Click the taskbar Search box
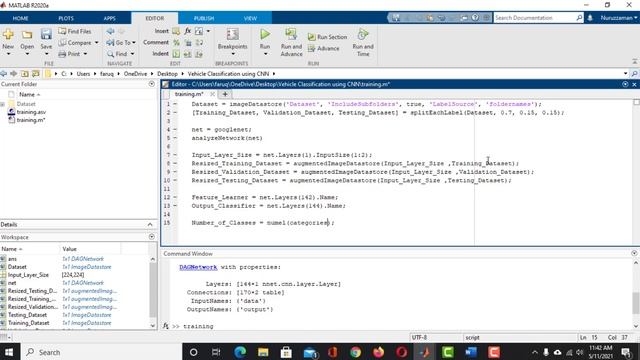640x360 pixels. (x=101, y=352)
